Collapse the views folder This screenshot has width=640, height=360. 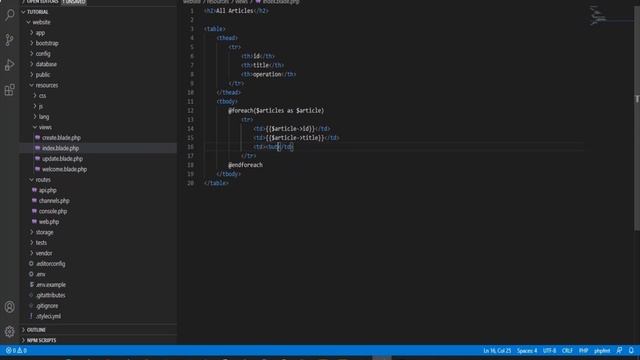pos(45,127)
